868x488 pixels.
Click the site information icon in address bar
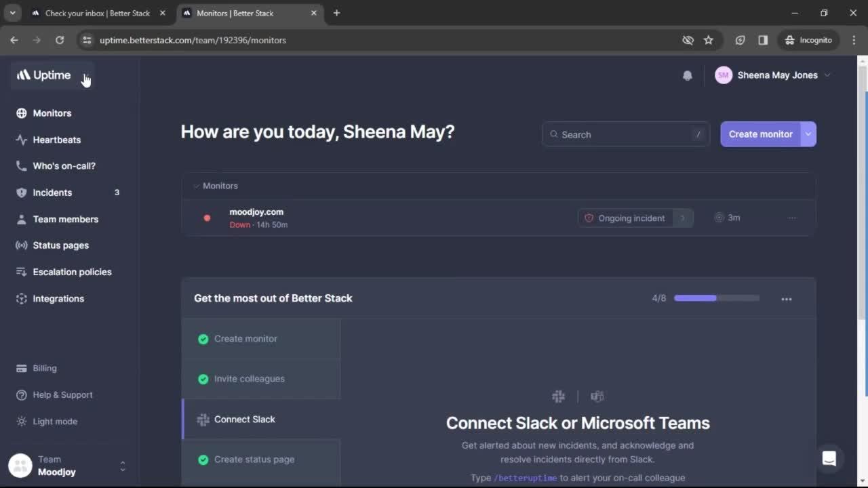pos(87,40)
